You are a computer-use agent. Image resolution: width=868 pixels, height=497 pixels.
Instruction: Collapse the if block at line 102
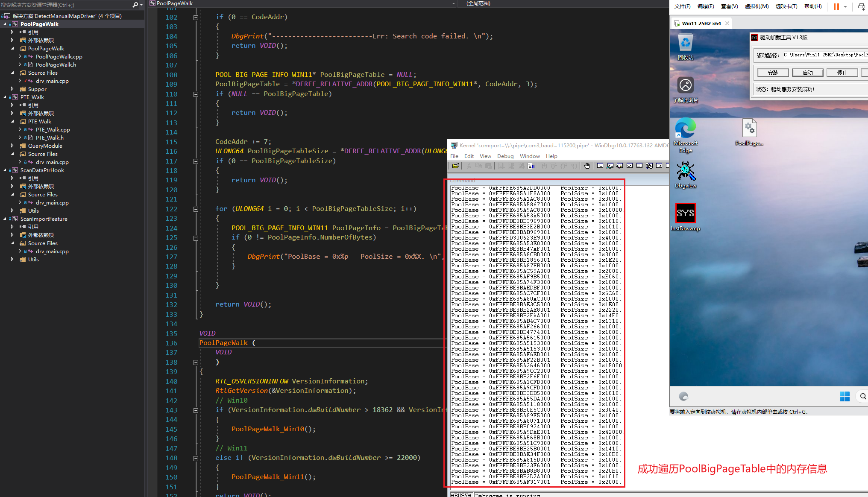click(196, 18)
